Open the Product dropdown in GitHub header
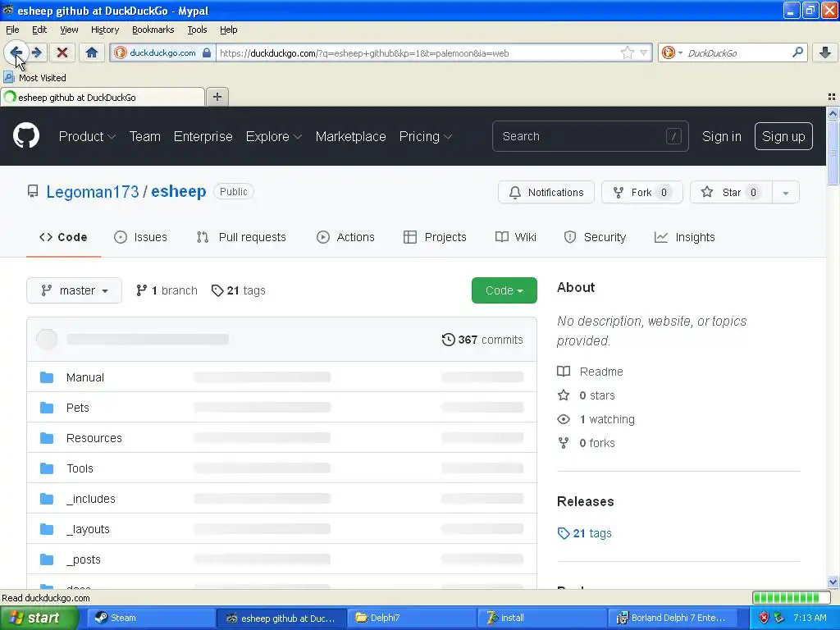 (87, 137)
